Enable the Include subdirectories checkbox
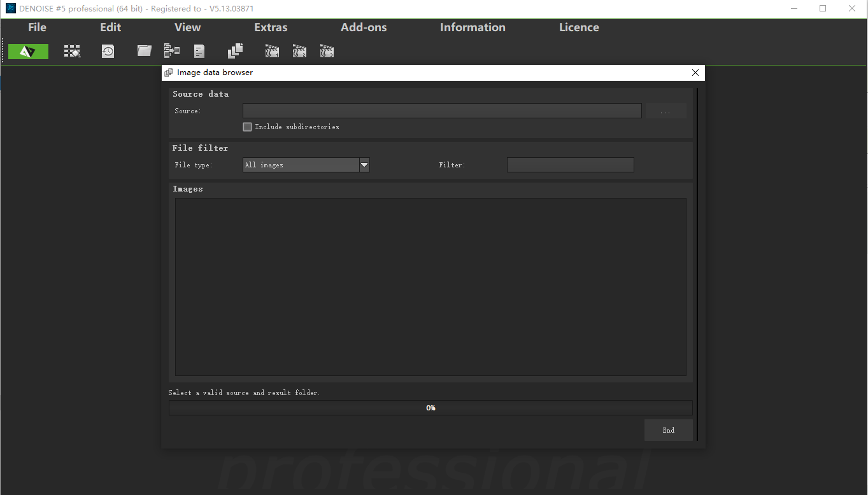This screenshot has width=868, height=495. click(247, 127)
